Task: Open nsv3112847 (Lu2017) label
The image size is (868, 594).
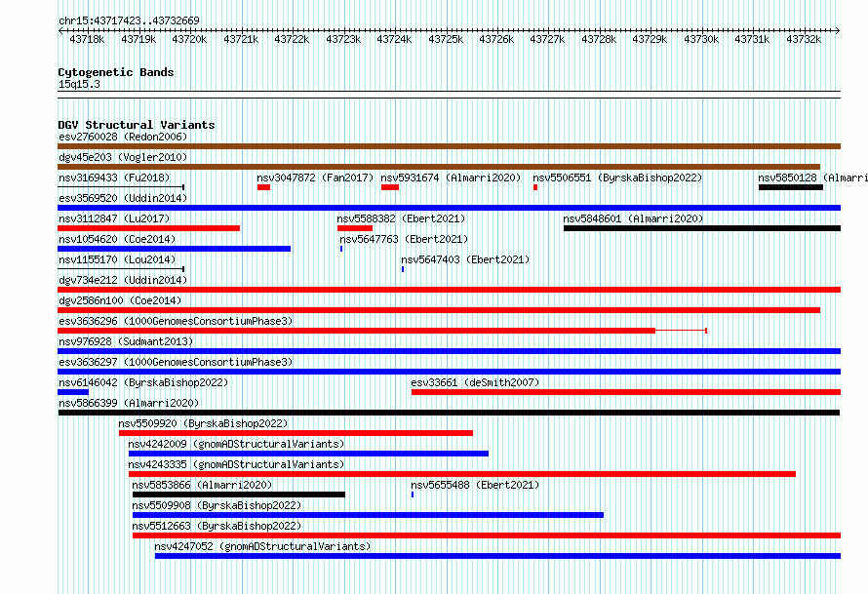Action: [x=114, y=218]
